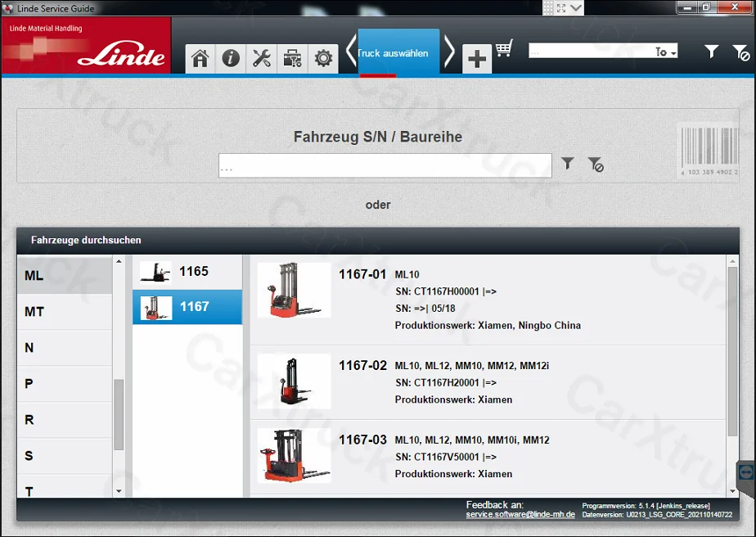The width and height of the screenshot is (756, 537).
Task: Click the Fahrzeug S/N / Baureihe input field
Action: [385, 165]
